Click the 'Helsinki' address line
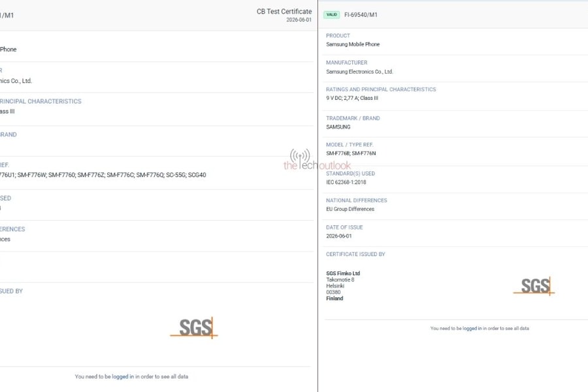 pyautogui.click(x=335, y=286)
